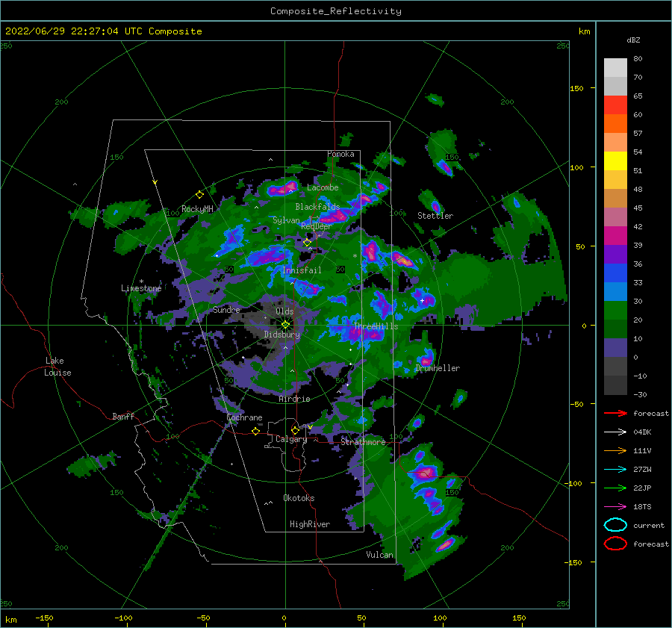Click the red forecast arrow in legend

615,413
